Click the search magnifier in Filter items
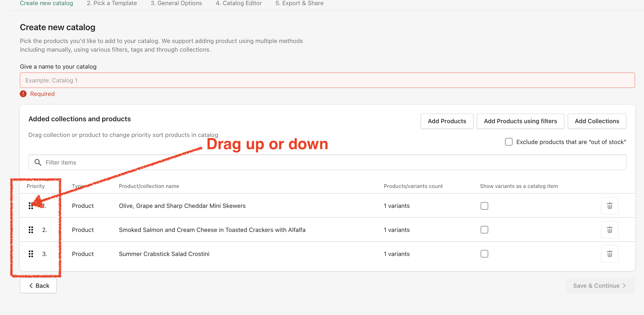 38,162
